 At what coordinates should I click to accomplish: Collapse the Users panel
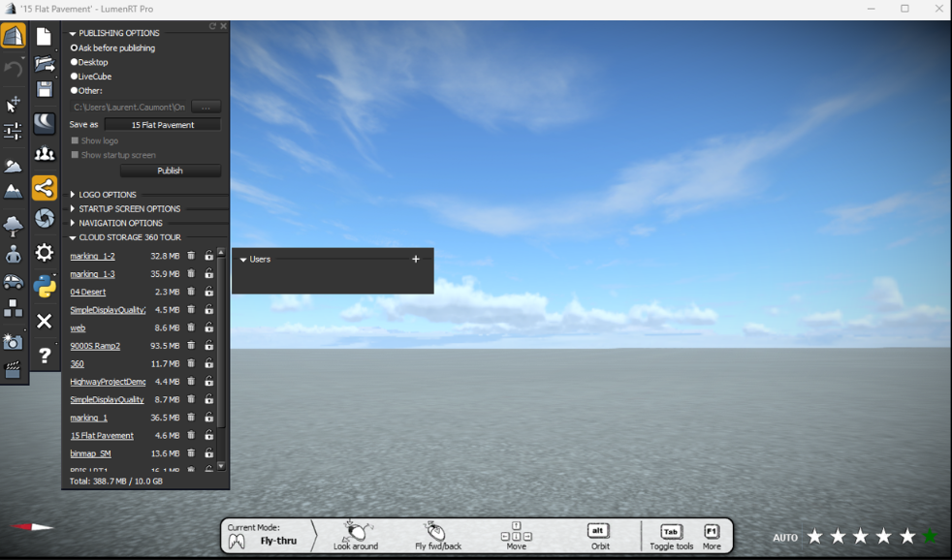(243, 260)
